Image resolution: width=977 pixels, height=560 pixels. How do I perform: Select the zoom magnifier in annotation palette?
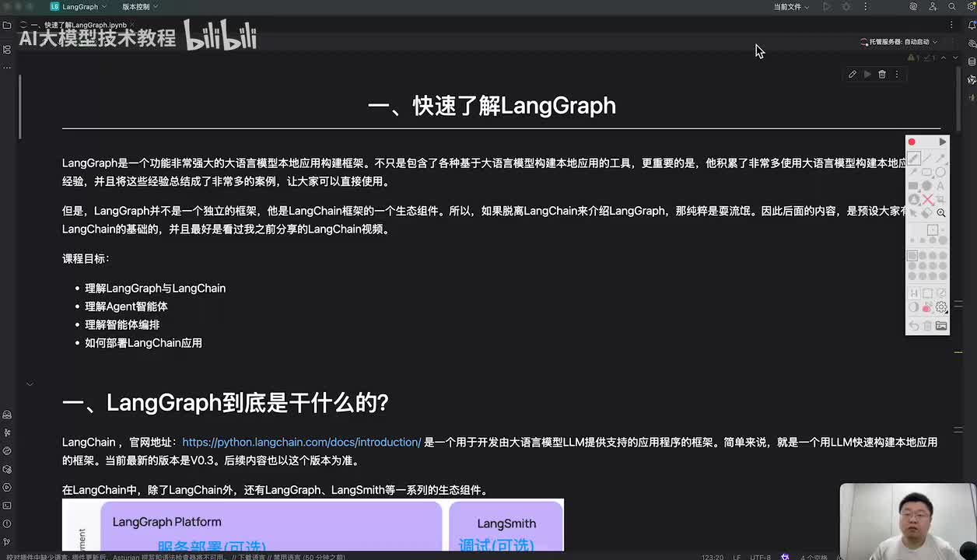[x=941, y=213]
